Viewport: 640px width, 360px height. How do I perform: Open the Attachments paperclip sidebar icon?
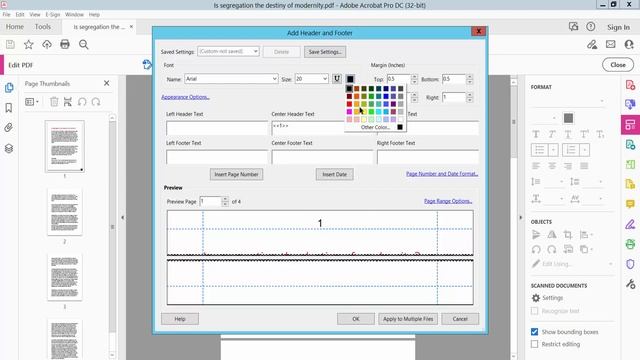(9, 128)
